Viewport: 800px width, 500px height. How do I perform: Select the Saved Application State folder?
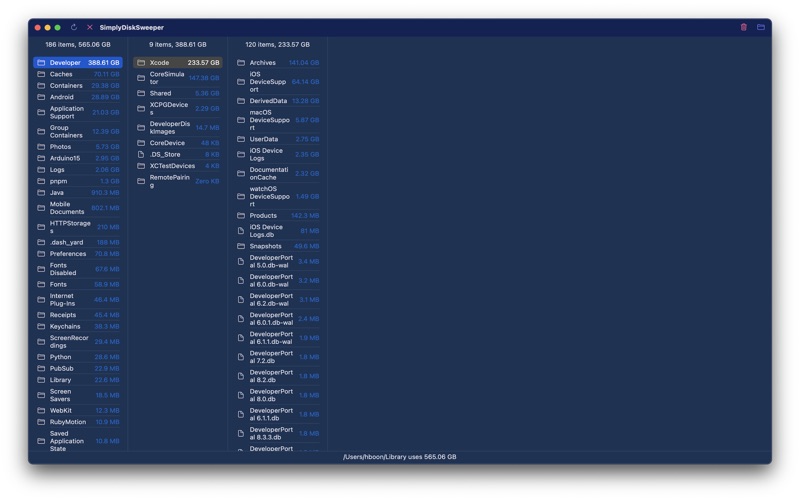[78, 441]
